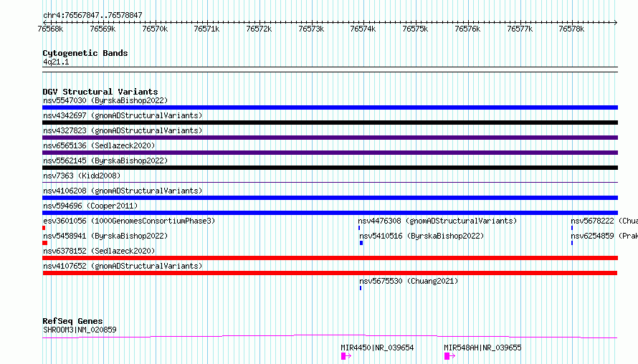This screenshot has width=638, height=364.
Task: Click the DGV Structural Variants track title
Action: pyautogui.click(x=100, y=92)
